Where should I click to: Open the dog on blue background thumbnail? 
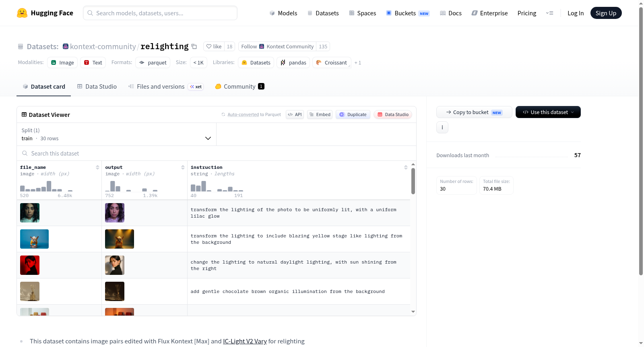tap(34, 239)
